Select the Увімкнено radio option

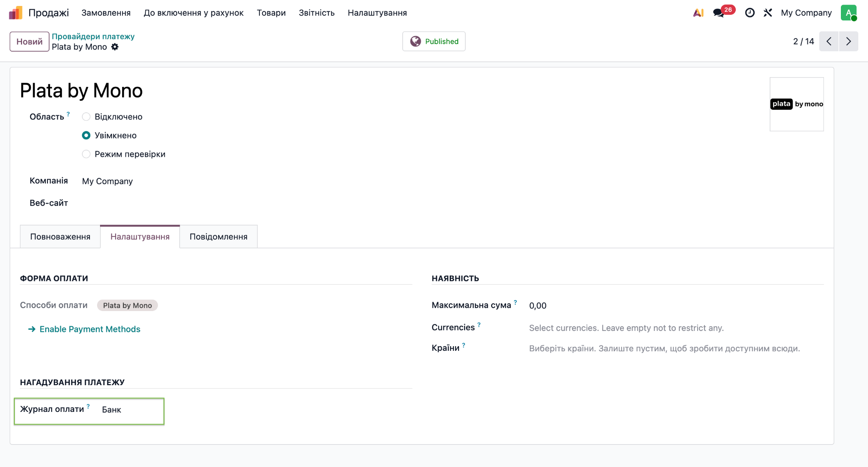86,135
